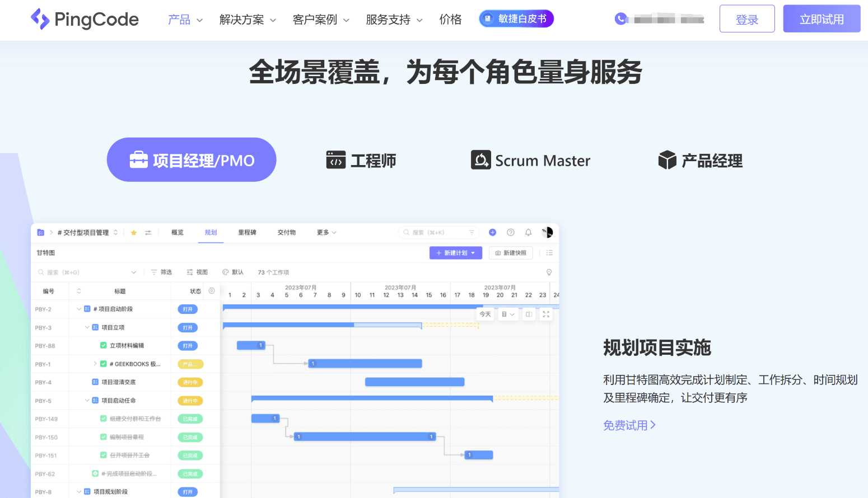Click the column settings gear icon by 状态
Screen dimensions: 868x498
[x=212, y=291]
